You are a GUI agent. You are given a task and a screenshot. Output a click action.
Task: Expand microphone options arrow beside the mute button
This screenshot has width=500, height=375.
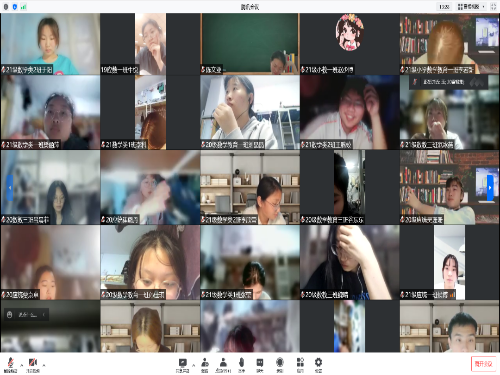click(22, 365)
